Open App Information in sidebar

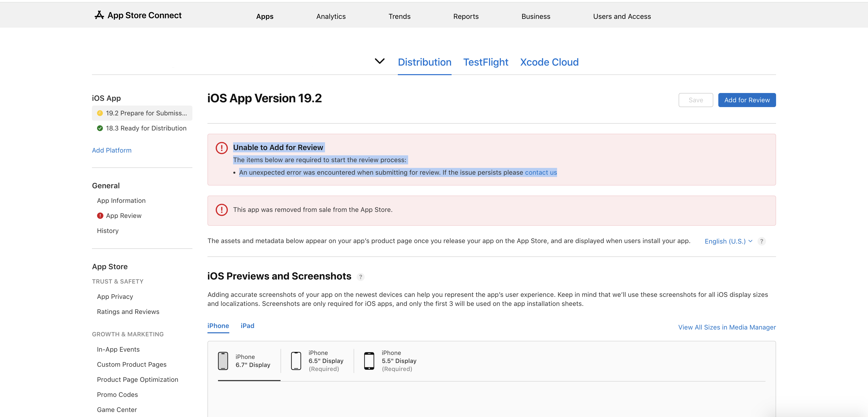pos(121,201)
